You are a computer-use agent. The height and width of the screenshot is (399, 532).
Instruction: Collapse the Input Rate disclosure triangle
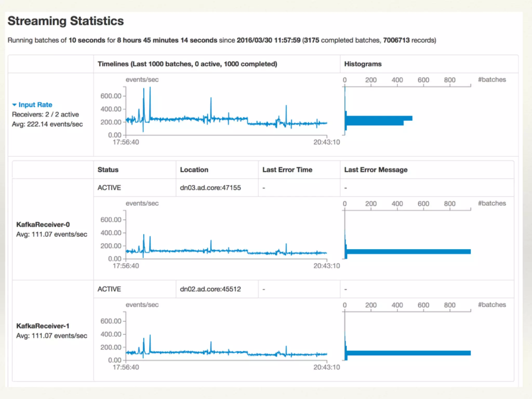[x=14, y=105]
